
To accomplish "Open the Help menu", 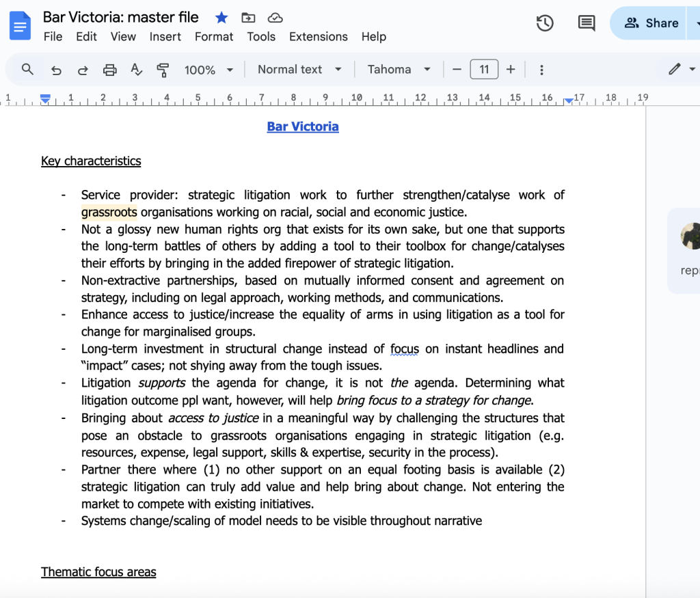I will (374, 37).
